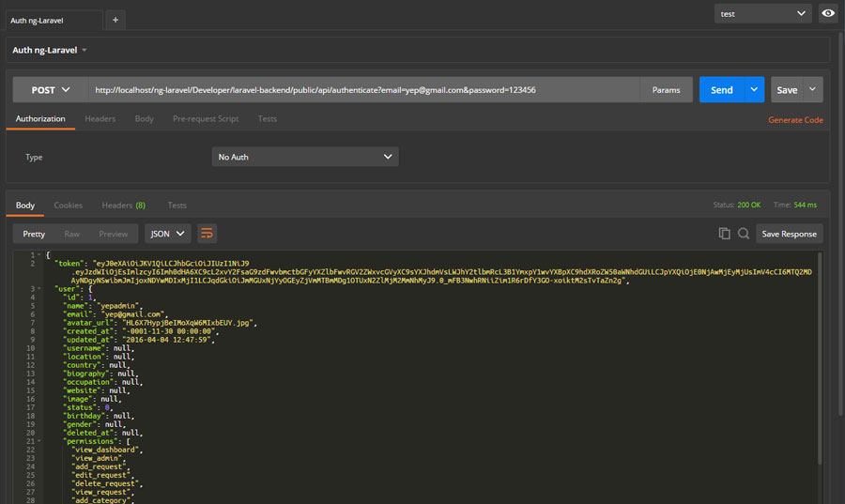845x504 pixels.
Task: Click the Type label in Authorization
Action: 34,158
